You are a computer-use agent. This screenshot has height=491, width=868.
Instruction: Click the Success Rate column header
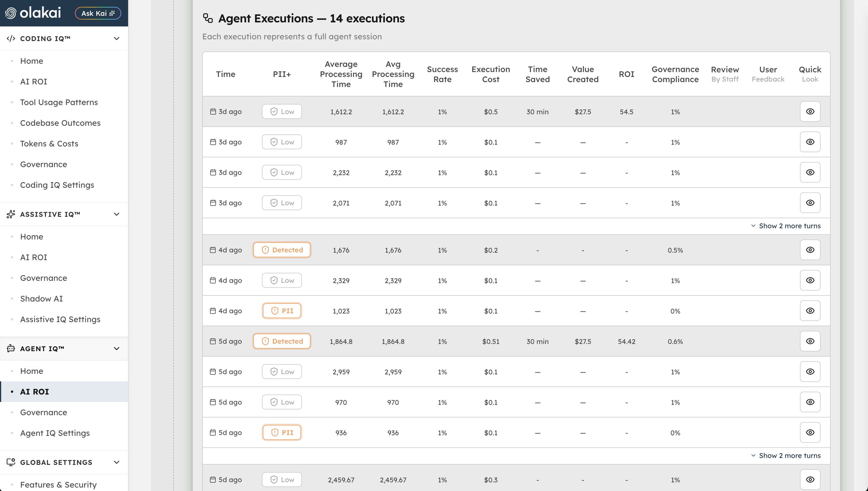(x=442, y=74)
